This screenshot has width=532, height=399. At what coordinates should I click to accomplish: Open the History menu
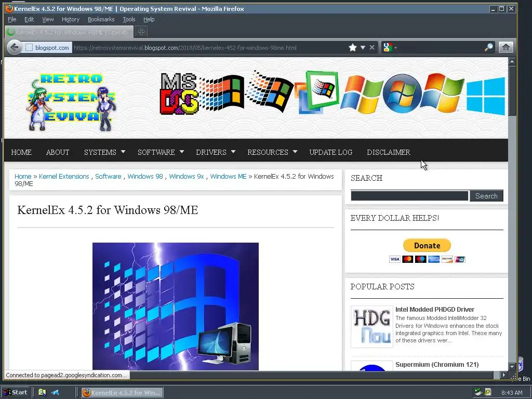(71, 19)
